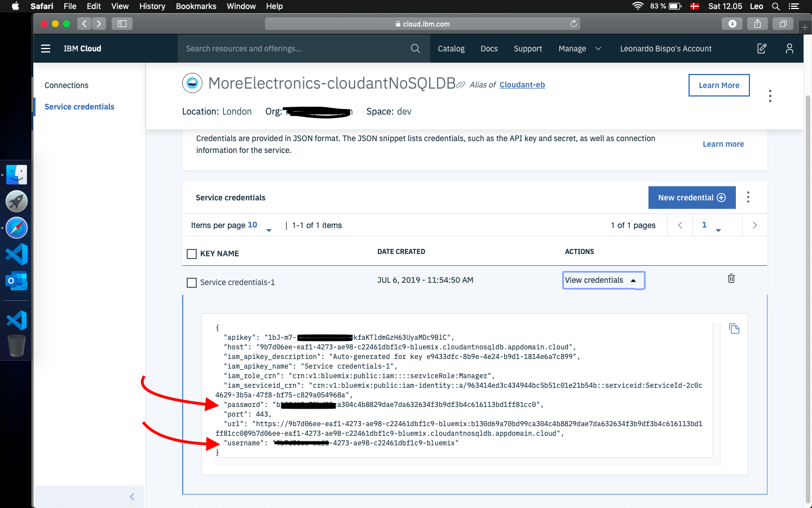
Task: Sort by the DATE CREATED column header
Action: (x=401, y=252)
